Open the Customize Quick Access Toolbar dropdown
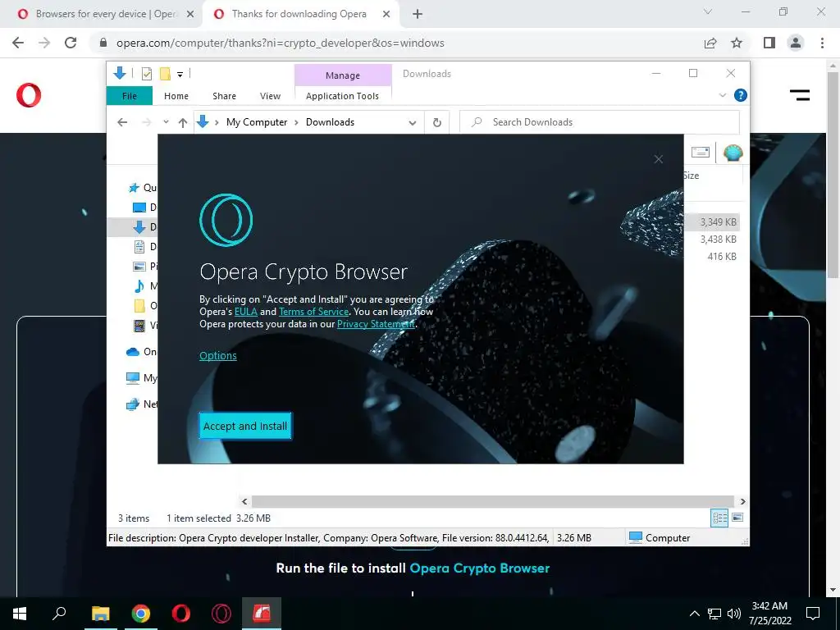The width and height of the screenshot is (840, 630). (180, 75)
